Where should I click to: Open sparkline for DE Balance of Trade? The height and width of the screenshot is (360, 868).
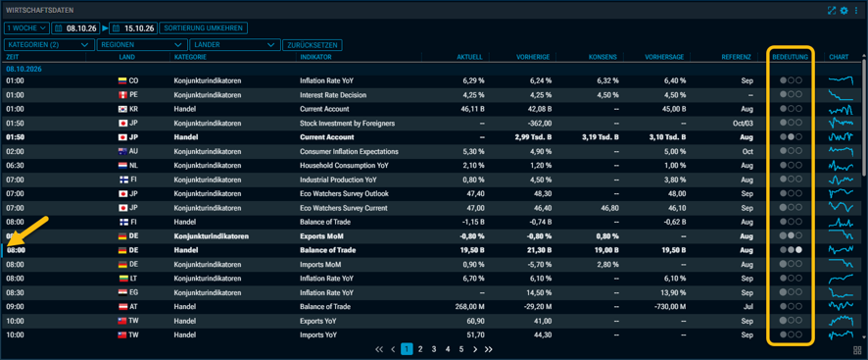coord(841,250)
